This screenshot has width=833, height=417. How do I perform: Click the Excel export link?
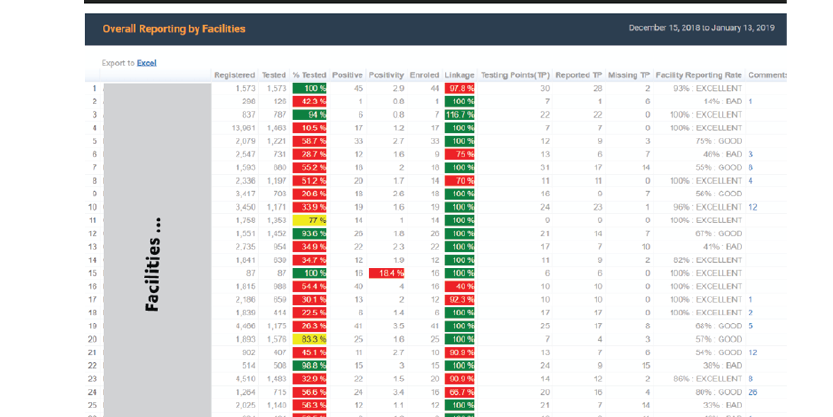click(x=146, y=63)
